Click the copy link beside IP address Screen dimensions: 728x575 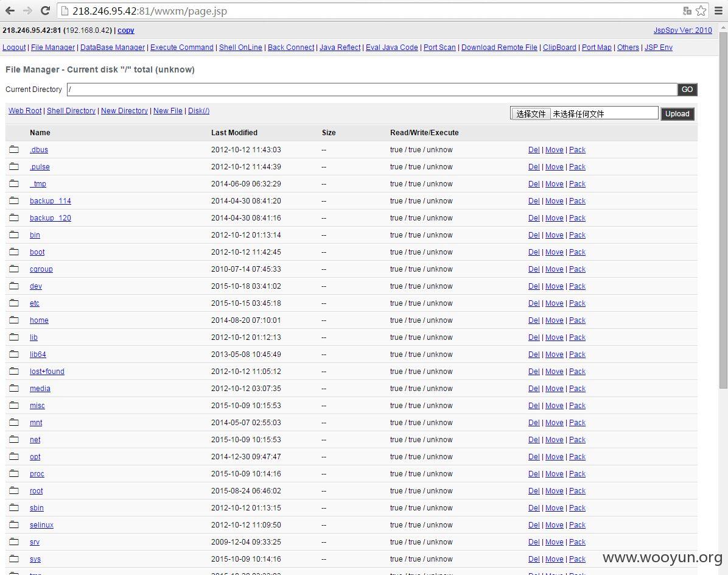(x=126, y=30)
